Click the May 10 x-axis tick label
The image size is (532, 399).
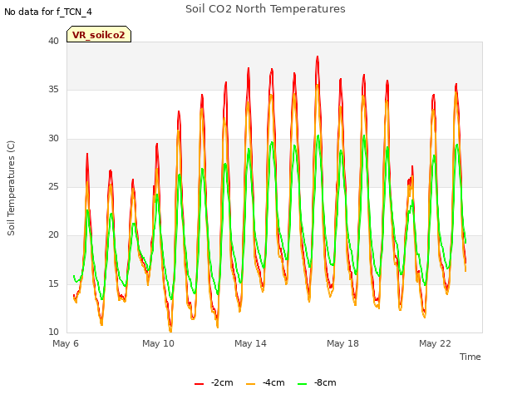point(158,343)
